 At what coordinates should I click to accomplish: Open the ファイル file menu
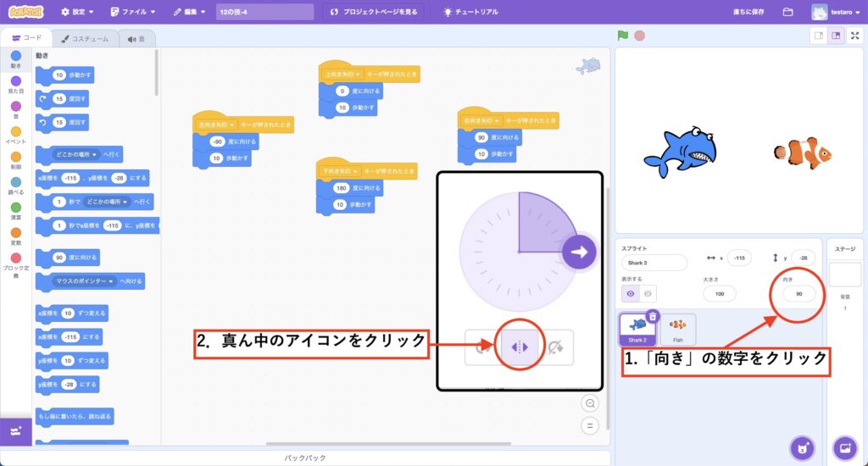(133, 12)
